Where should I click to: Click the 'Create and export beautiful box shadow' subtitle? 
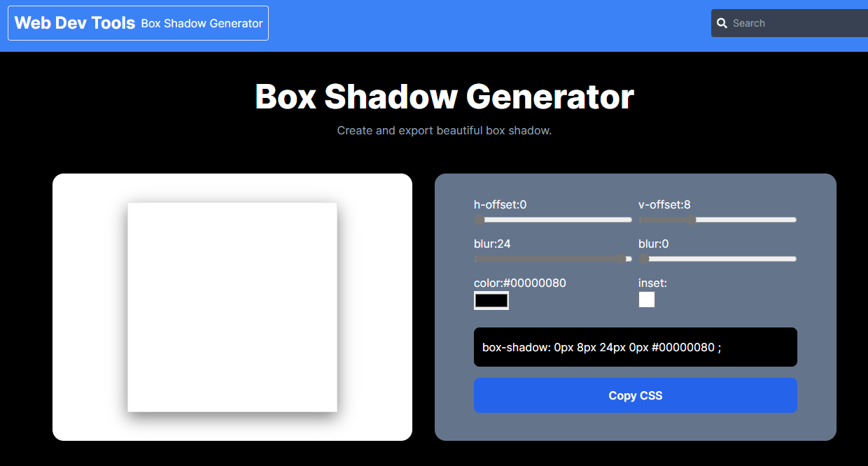444,131
